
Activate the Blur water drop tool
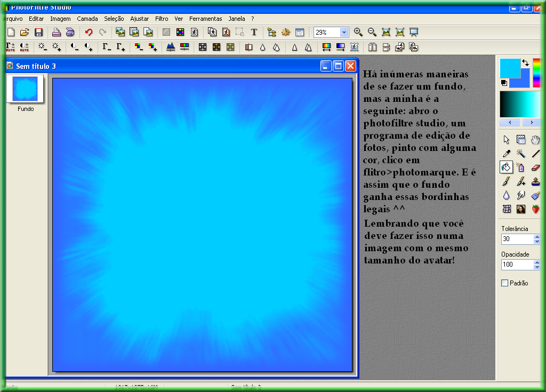click(x=506, y=195)
